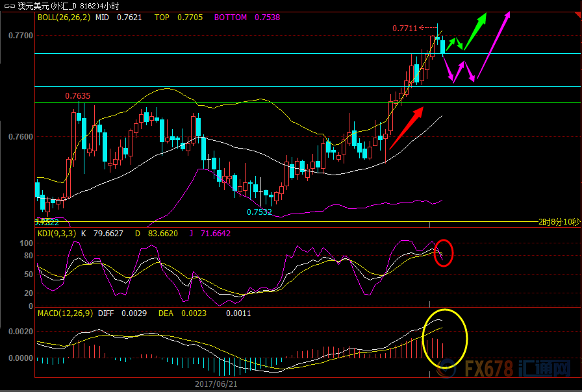Click the MACD histogram value 0.0011
Viewport: 582px width, 392px height.
pyautogui.click(x=238, y=313)
